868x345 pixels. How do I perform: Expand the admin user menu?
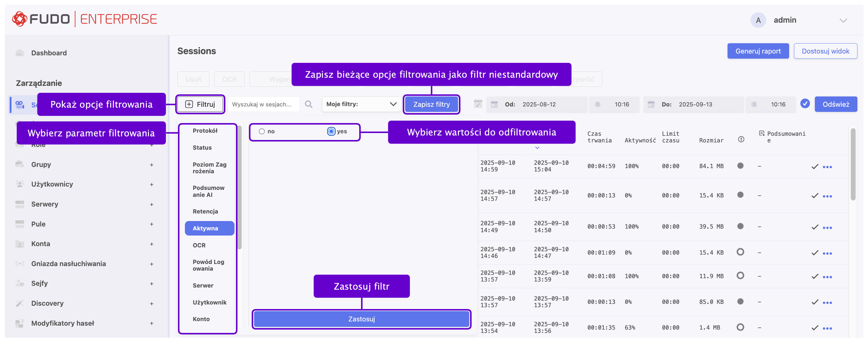[x=843, y=20]
